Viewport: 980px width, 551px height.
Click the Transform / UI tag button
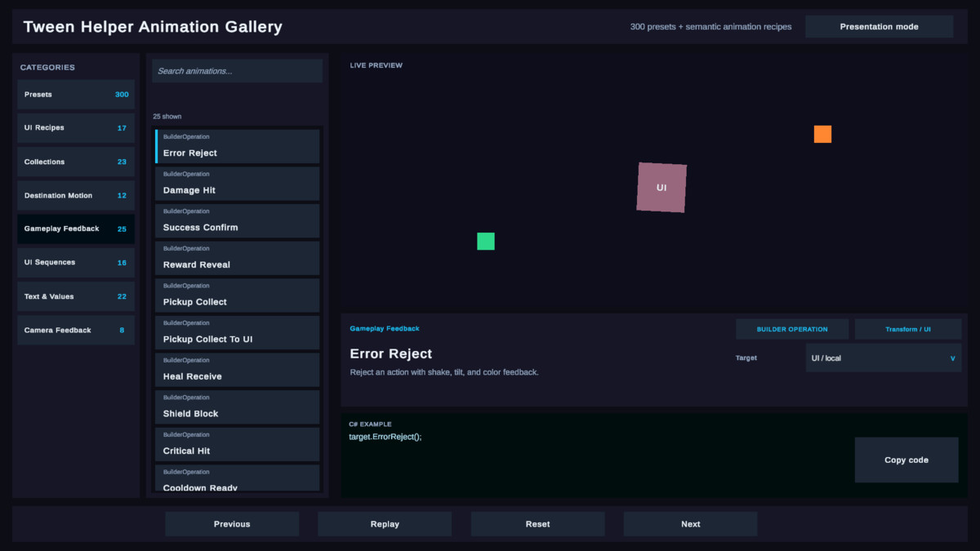(908, 329)
